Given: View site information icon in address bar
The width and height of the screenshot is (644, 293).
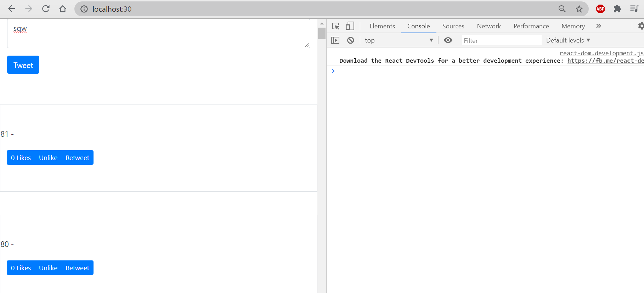Looking at the screenshot, I should click(x=84, y=9).
